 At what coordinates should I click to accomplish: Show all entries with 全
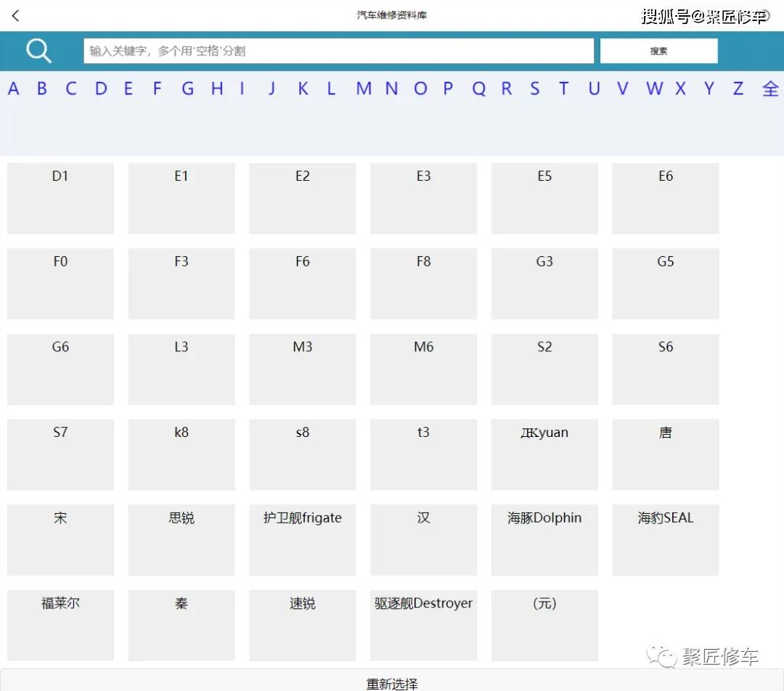(x=770, y=89)
